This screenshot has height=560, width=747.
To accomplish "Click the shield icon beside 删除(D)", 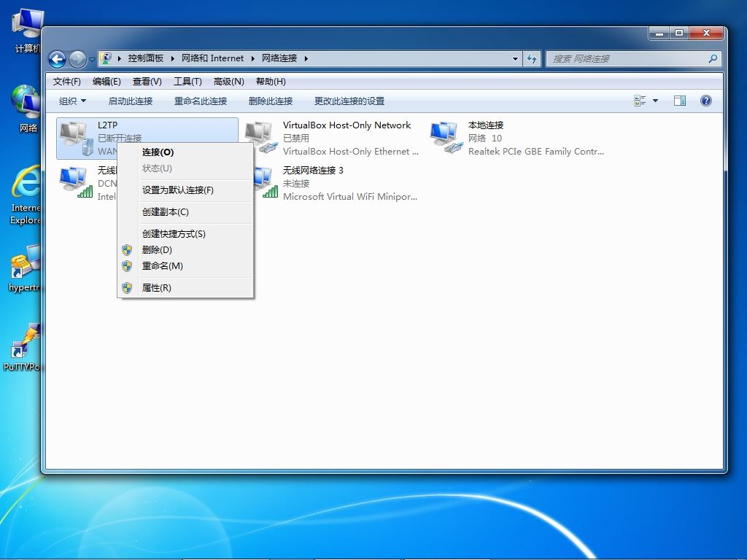I will click(x=127, y=250).
